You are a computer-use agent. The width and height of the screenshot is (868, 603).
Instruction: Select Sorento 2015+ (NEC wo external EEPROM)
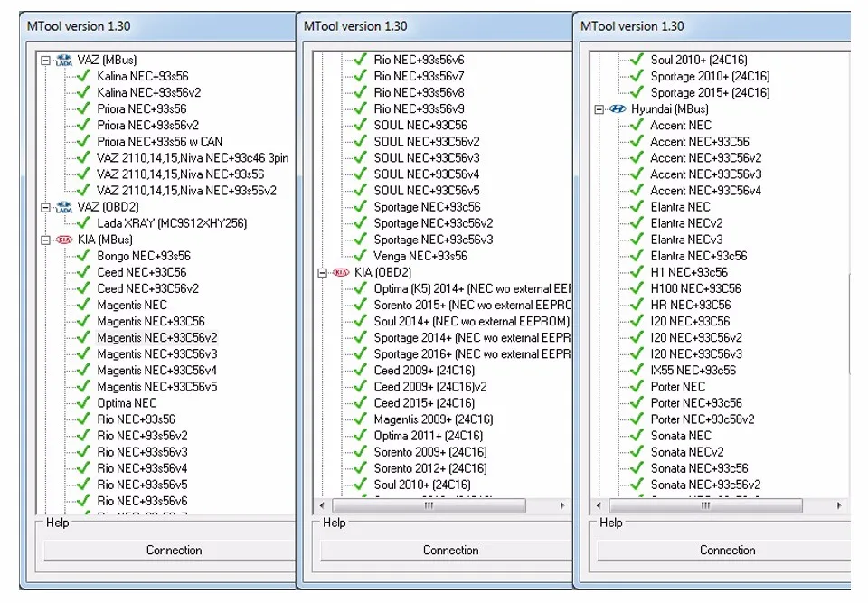point(472,305)
